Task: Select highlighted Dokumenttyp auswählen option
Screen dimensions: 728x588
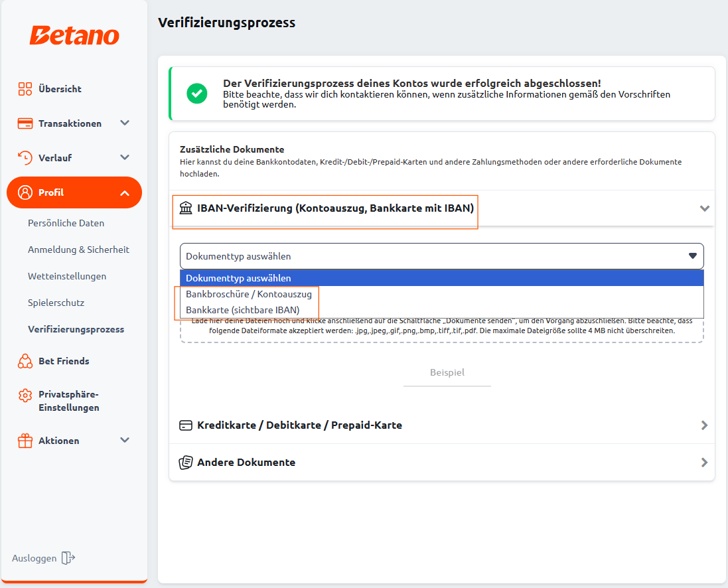Action: pos(441,278)
